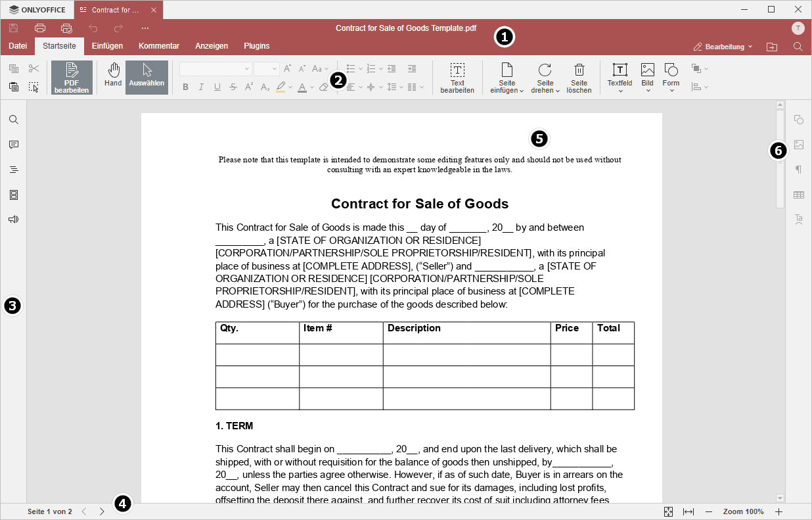812x520 pixels.
Task: Toggle italic formatting
Action: pos(201,87)
